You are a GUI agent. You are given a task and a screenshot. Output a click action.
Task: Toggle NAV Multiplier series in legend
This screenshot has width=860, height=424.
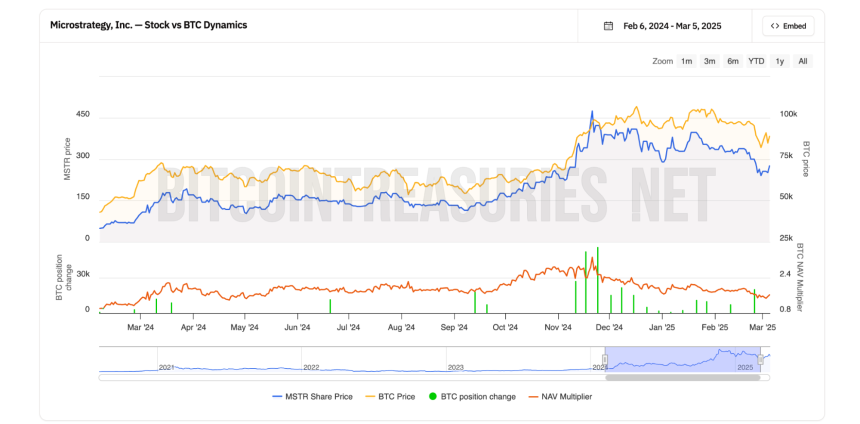559,397
